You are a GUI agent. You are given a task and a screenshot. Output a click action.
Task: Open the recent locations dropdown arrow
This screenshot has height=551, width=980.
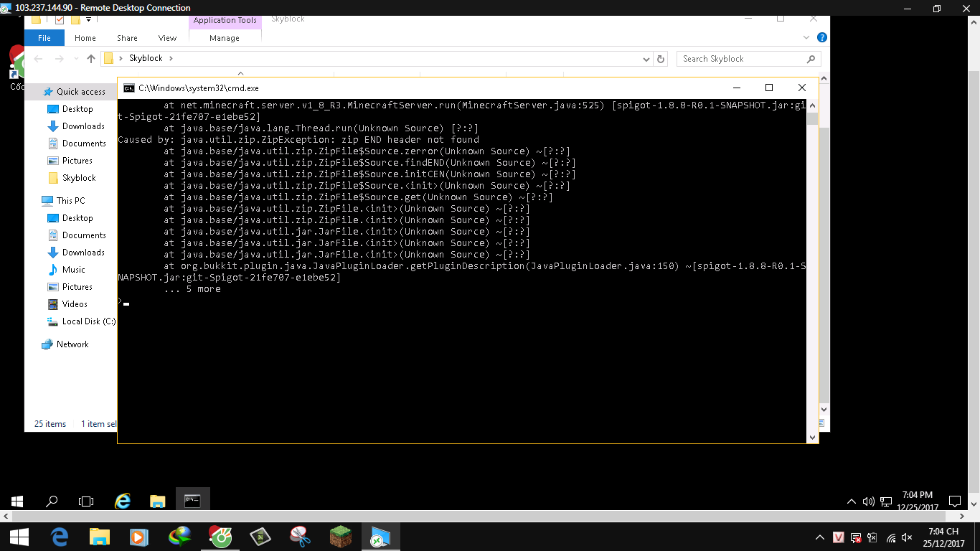click(x=75, y=59)
